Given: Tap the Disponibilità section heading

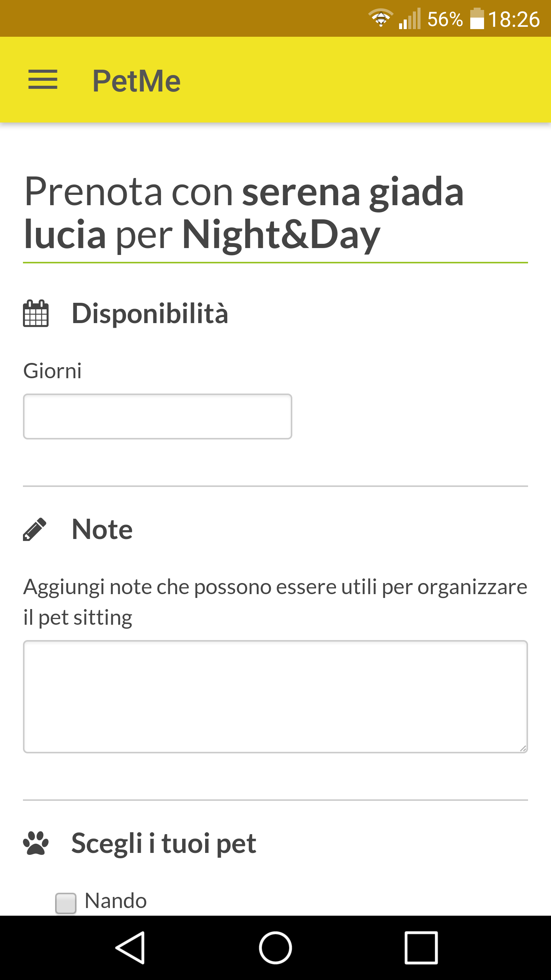Looking at the screenshot, I should pyautogui.click(x=150, y=314).
